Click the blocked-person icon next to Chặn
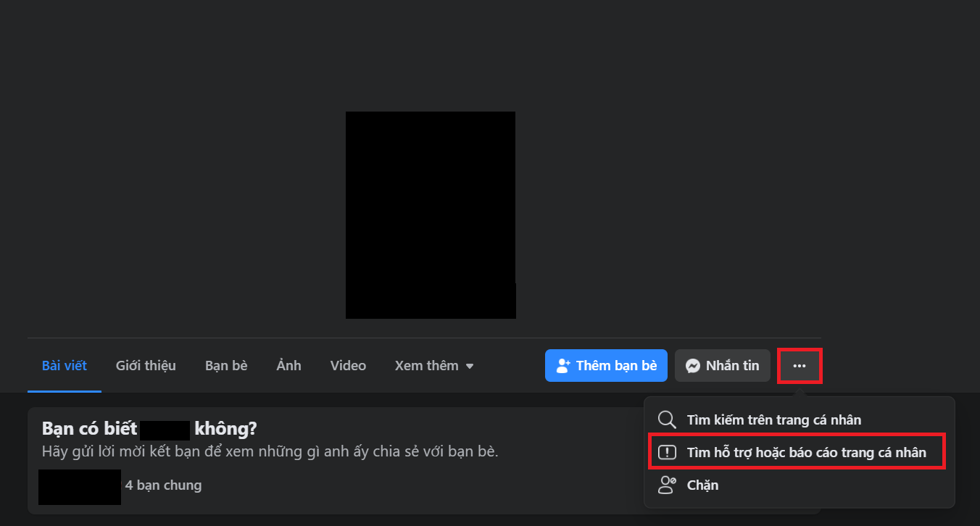The image size is (980, 526). click(667, 485)
